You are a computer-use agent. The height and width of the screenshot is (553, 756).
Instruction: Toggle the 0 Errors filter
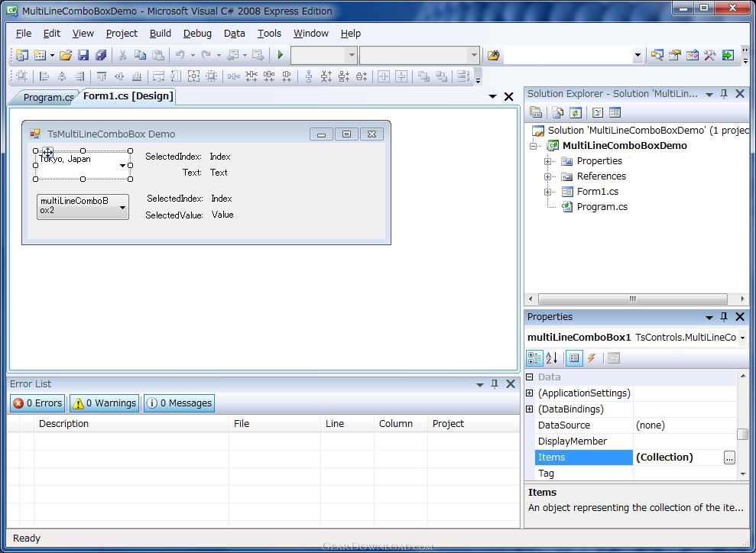[x=37, y=403]
